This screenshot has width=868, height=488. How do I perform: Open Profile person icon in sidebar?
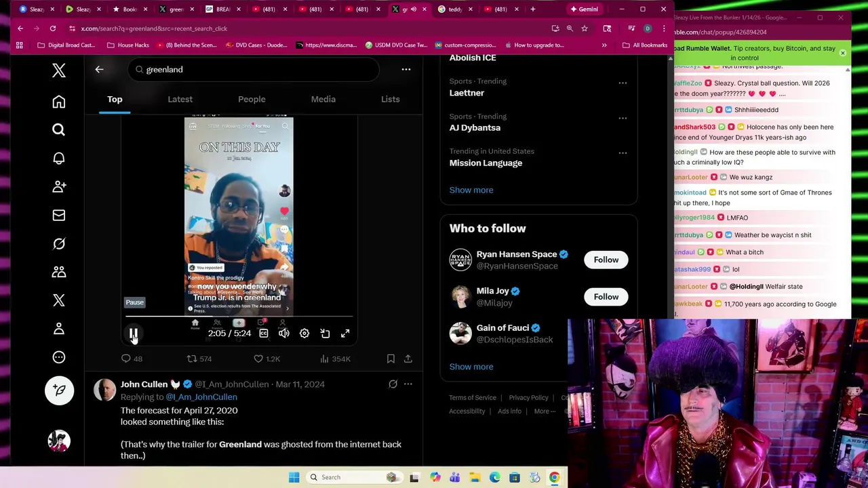[x=59, y=329]
